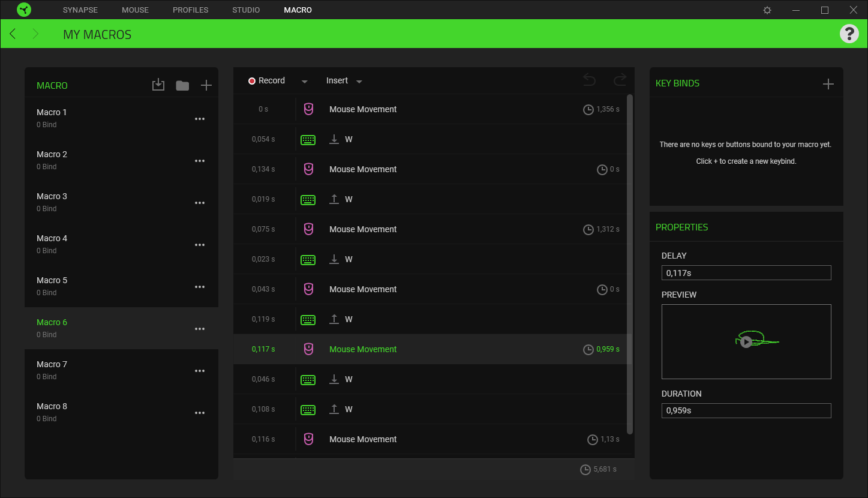Click the mouse icon in the 0,117 s row
The width and height of the screenshot is (868, 498).
308,349
